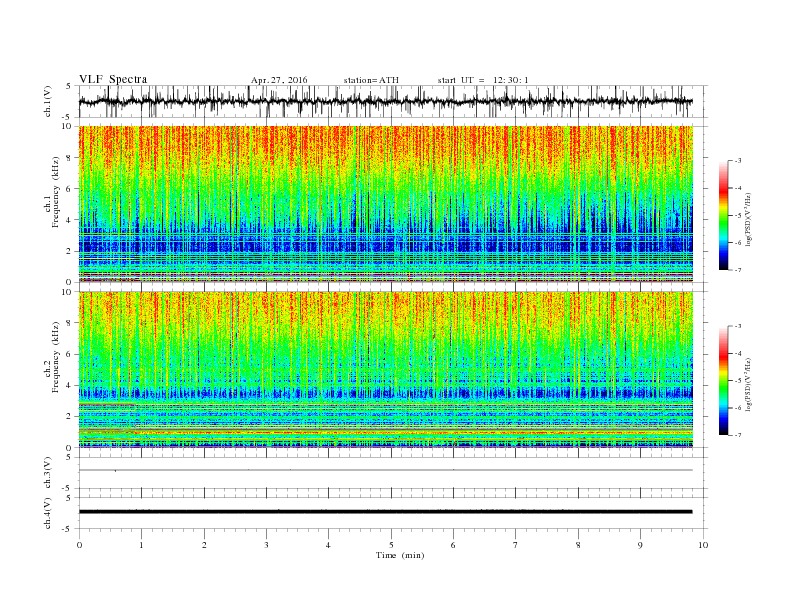The height and width of the screenshot is (612, 792).
Task: Click the ch.2 color bar "log(PSD)(V²/Hz)" label
Action: coord(750,384)
